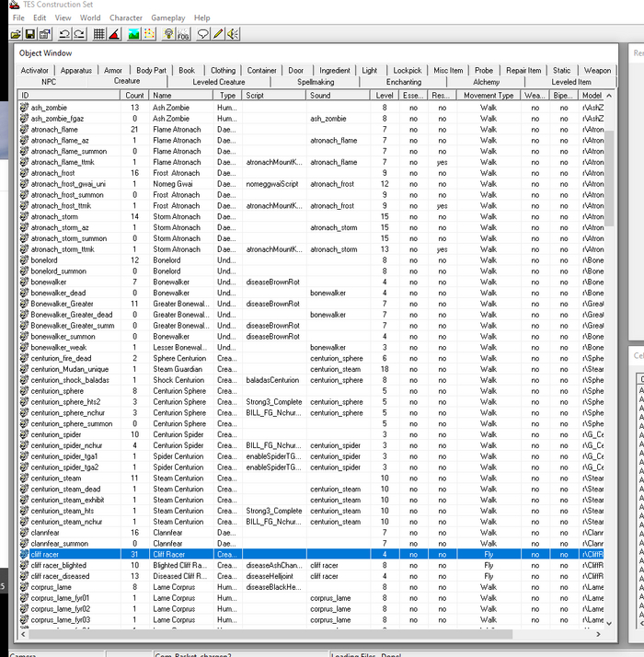The image size is (644, 657).
Task: Switch to the Spellmaking tab
Action: [316, 82]
